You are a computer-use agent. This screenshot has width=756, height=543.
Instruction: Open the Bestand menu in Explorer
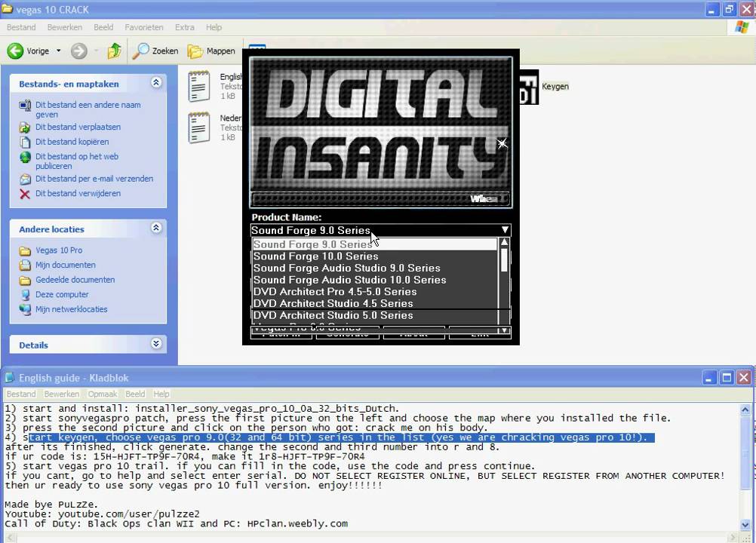[x=21, y=27]
